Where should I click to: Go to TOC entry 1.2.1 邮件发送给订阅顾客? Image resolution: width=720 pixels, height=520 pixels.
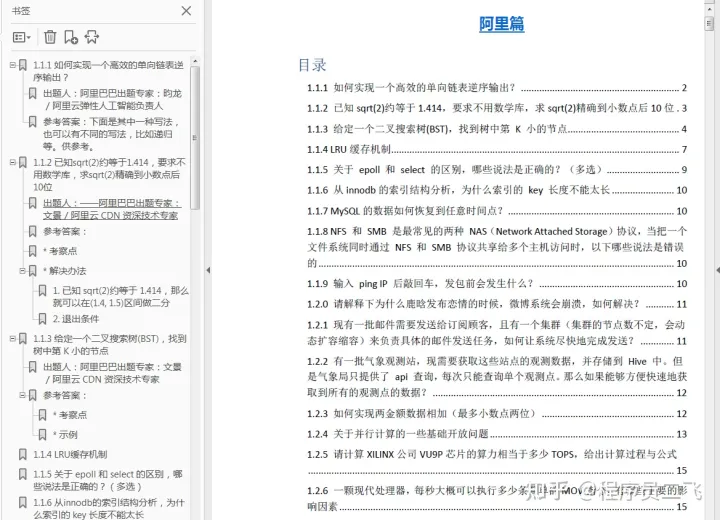(497, 333)
